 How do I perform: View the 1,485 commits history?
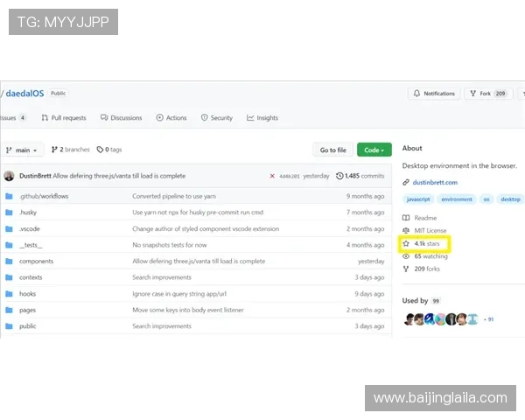point(360,176)
